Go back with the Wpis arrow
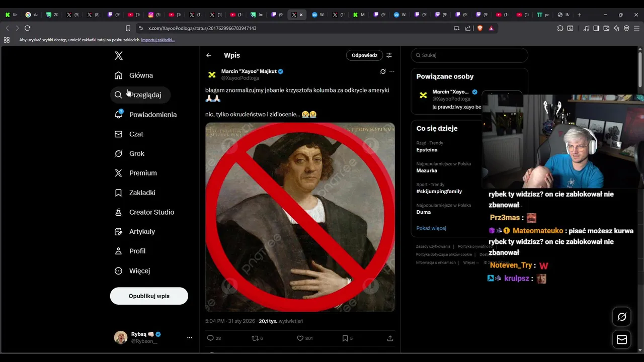Viewport: 644px width, 362px height. click(x=209, y=55)
